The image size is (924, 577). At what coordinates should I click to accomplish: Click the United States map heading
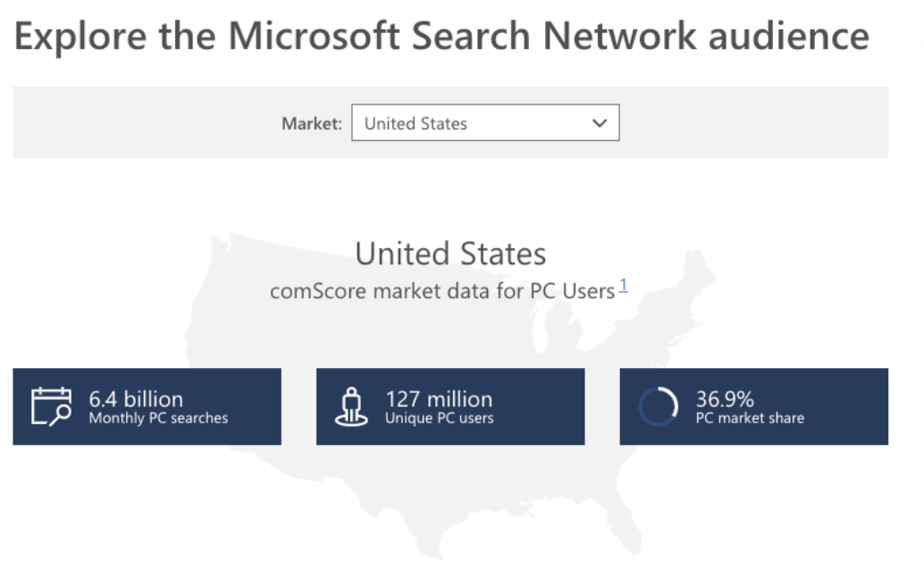450,254
